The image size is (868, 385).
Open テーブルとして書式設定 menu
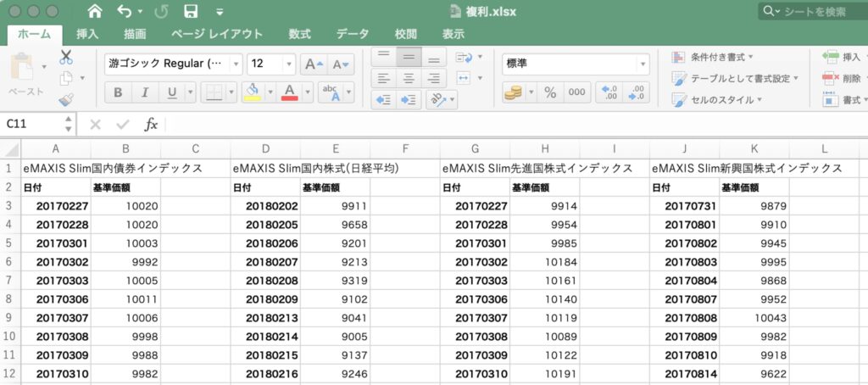(735, 78)
